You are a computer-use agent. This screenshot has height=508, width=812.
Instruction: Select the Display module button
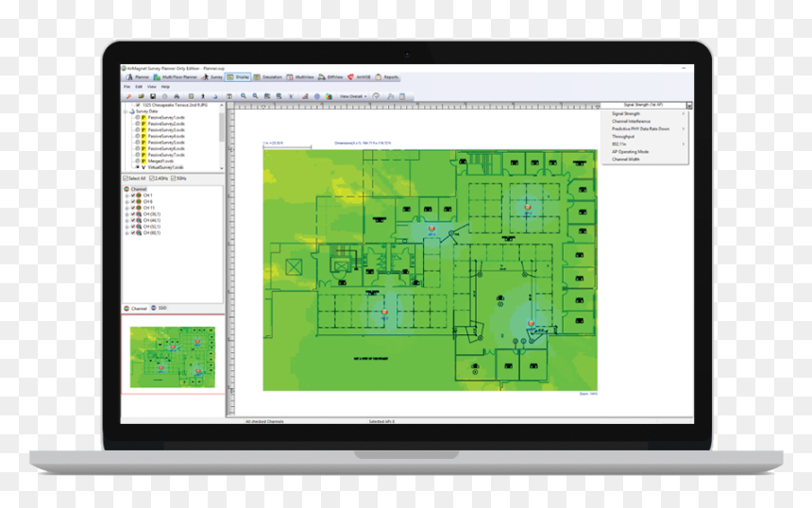[x=238, y=77]
